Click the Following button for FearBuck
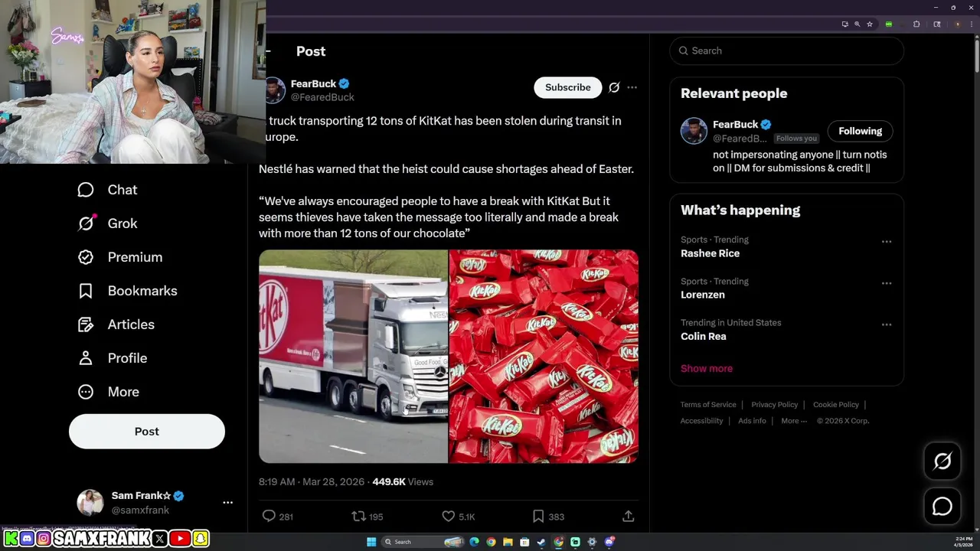The image size is (980, 551). (x=860, y=131)
